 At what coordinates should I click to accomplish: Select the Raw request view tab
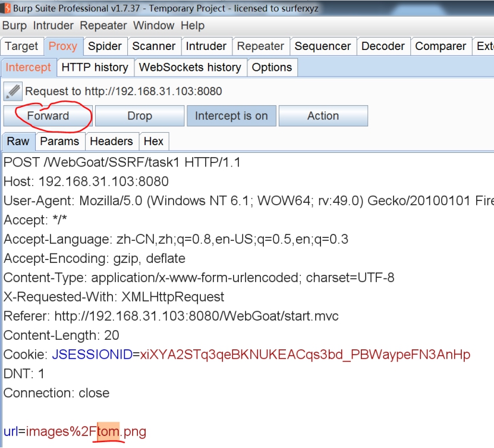(x=18, y=142)
